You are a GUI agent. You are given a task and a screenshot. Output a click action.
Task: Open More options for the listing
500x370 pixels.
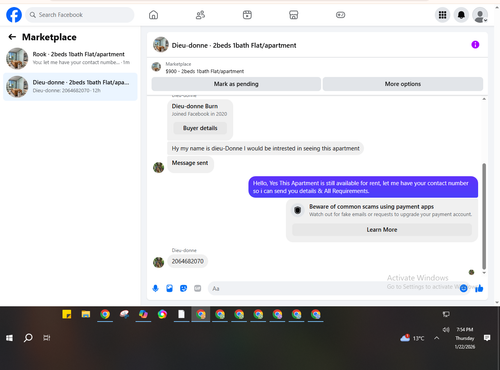tap(403, 84)
